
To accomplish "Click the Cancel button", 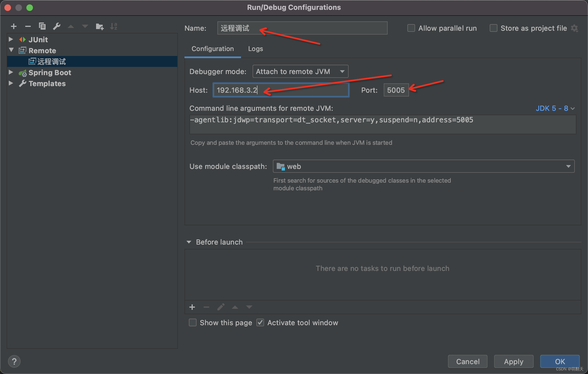I will (x=467, y=361).
